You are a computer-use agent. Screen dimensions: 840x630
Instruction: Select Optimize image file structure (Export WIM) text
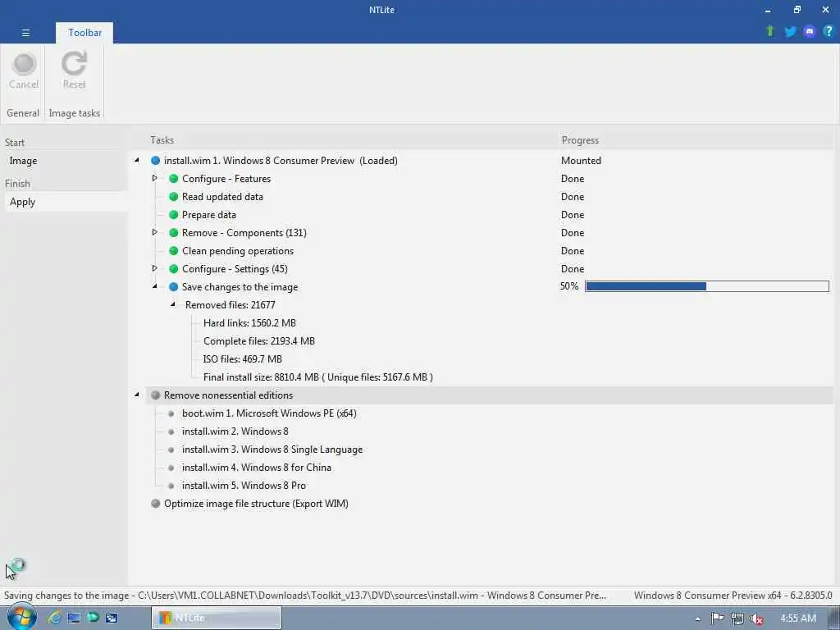click(x=256, y=503)
